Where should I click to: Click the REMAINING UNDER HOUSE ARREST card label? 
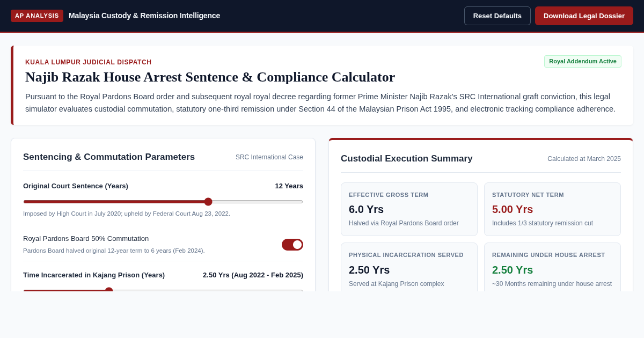coord(548,255)
